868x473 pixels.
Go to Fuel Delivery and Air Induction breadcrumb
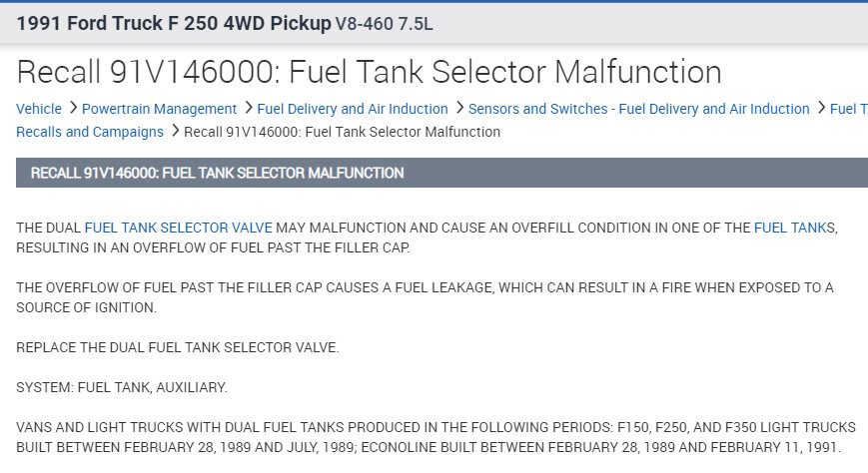coord(353,109)
